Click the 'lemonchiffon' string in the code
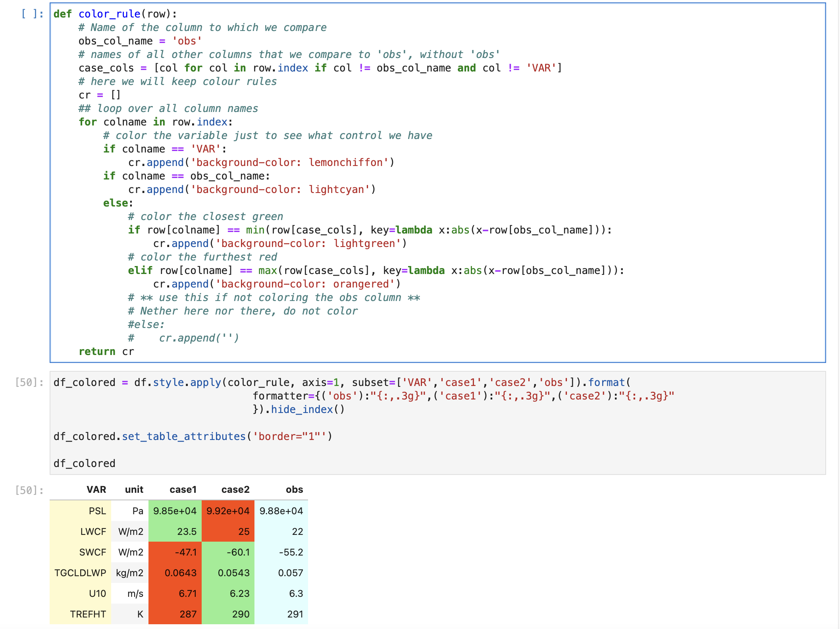Screen dimensions: 840x629 tap(345, 162)
